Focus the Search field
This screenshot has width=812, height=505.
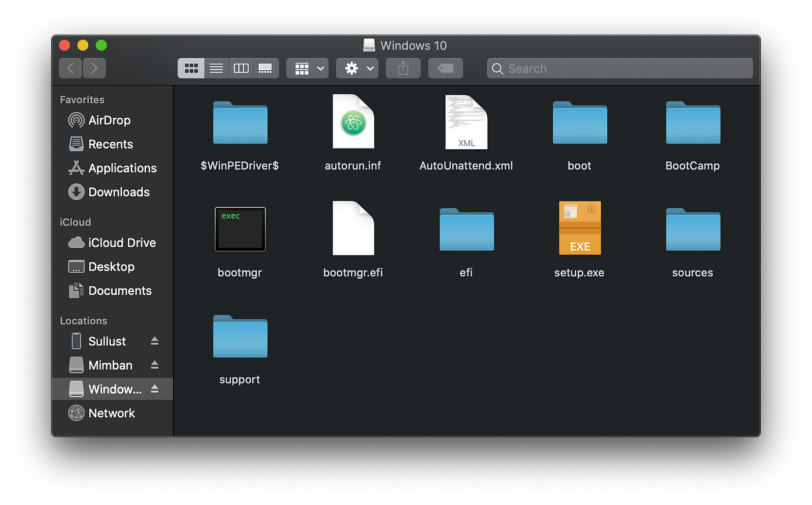(620, 68)
